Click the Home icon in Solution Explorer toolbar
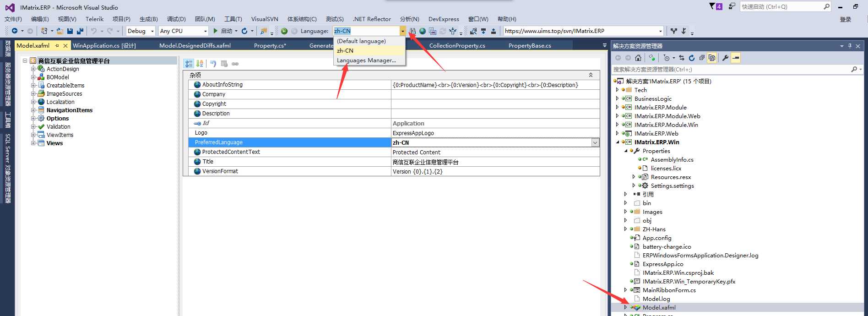Viewport: 868px width, 316px height. point(638,58)
